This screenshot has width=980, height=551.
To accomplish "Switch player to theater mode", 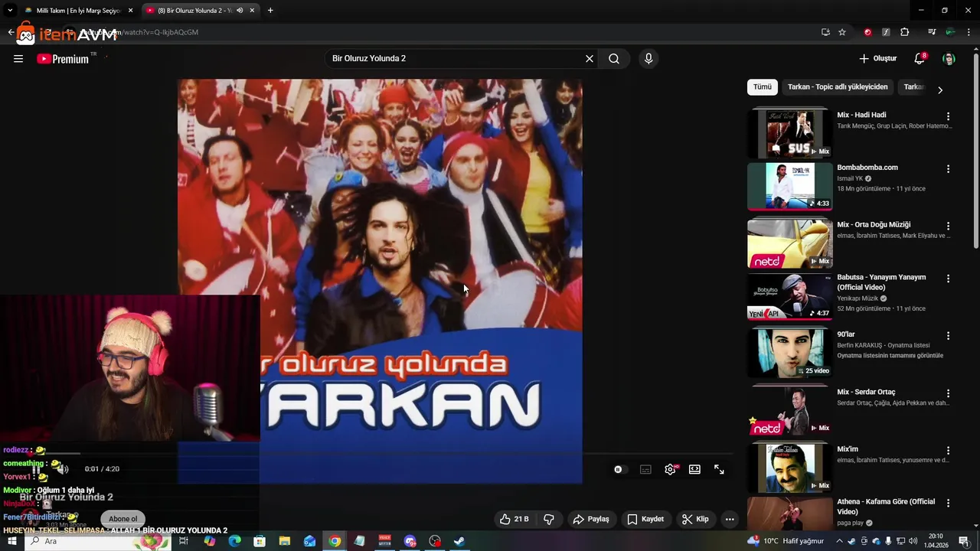I will tap(694, 470).
